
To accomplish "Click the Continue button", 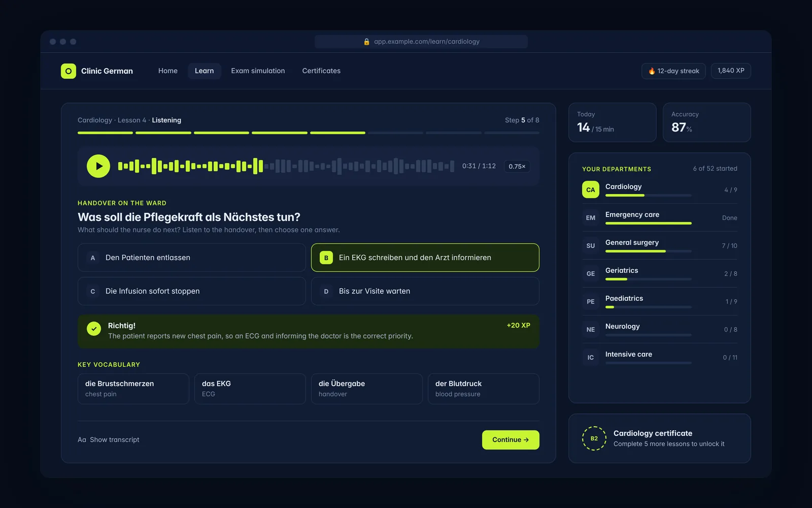I will [511, 440].
